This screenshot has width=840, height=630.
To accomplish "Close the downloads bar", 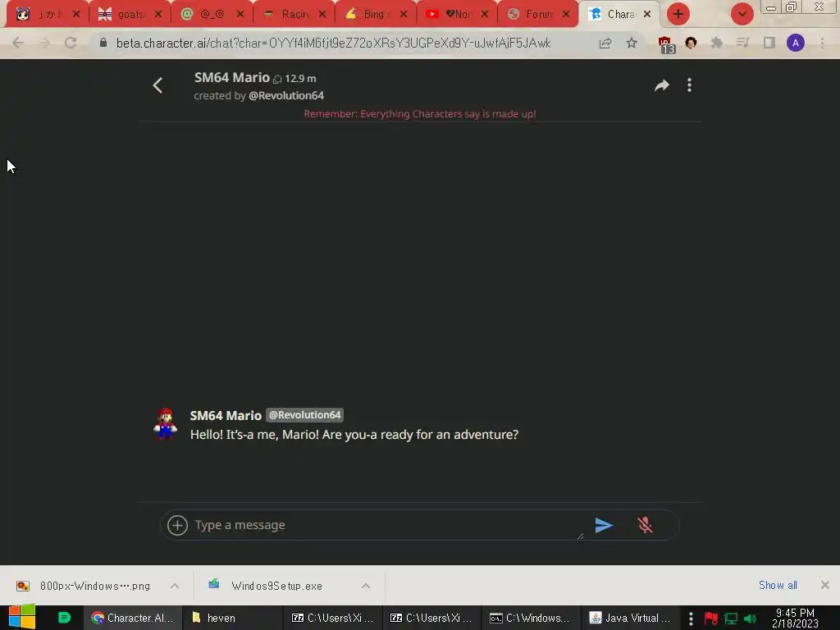I will [x=825, y=585].
